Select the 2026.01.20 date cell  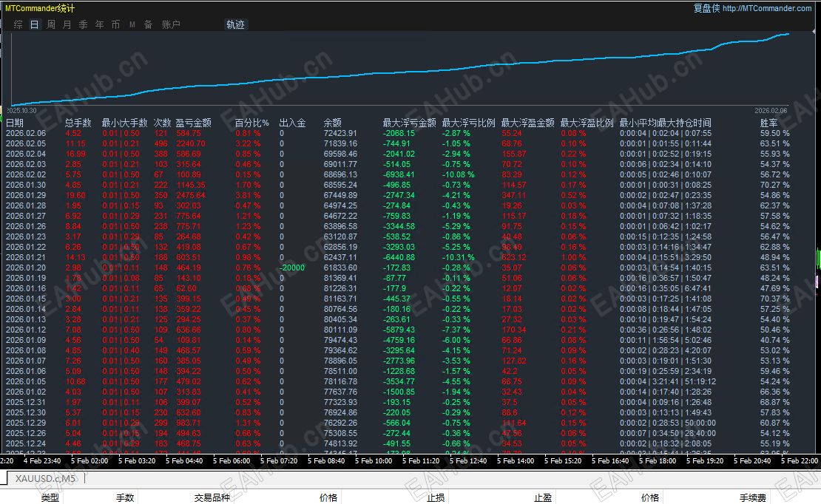pyautogui.click(x=26, y=268)
